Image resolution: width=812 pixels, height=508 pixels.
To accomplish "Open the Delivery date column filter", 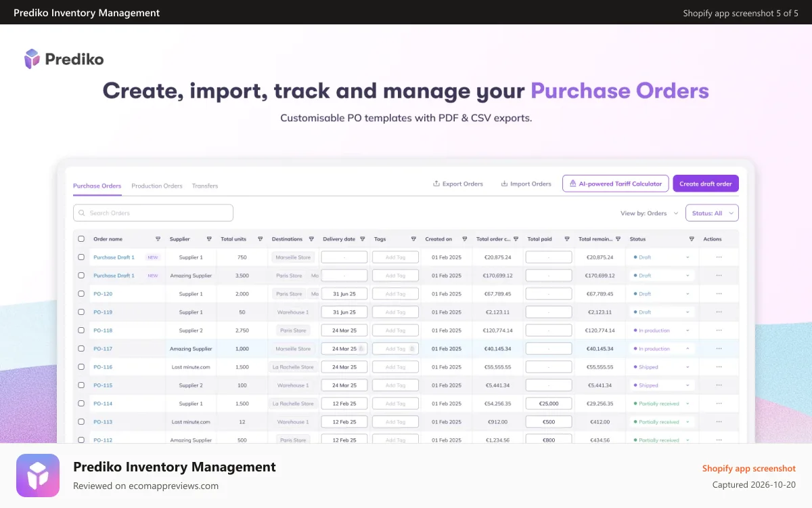I will point(363,239).
